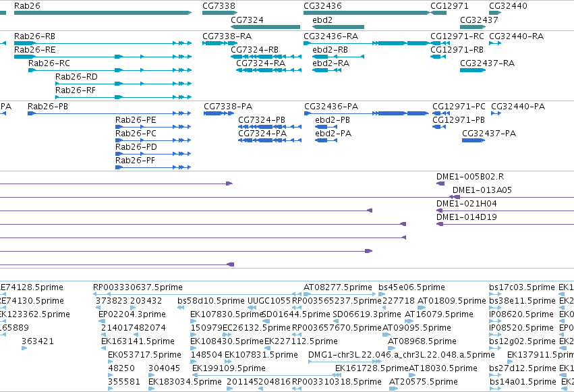
Task: Click transcript CG7338-RA
Action: coord(220,43)
